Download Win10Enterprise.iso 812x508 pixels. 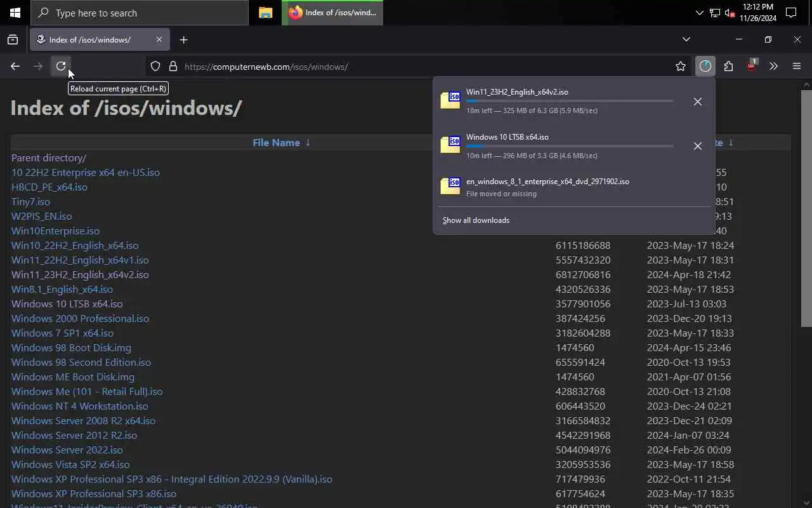click(55, 231)
